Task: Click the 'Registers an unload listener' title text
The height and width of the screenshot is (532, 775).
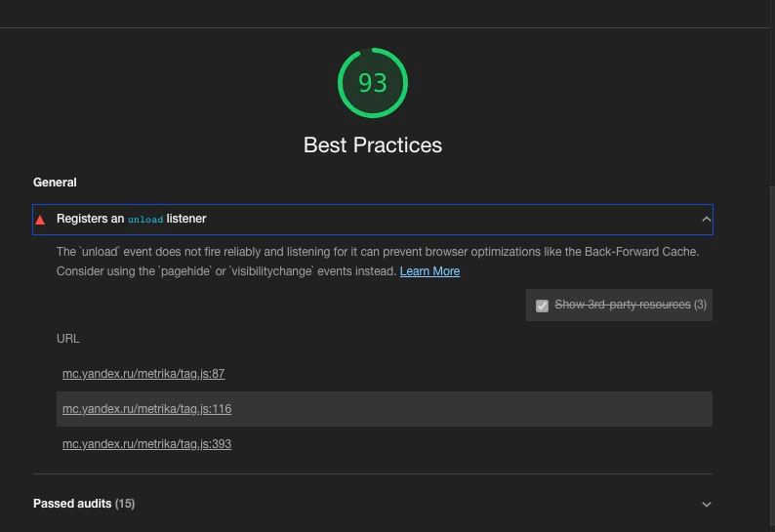Action: tap(132, 219)
